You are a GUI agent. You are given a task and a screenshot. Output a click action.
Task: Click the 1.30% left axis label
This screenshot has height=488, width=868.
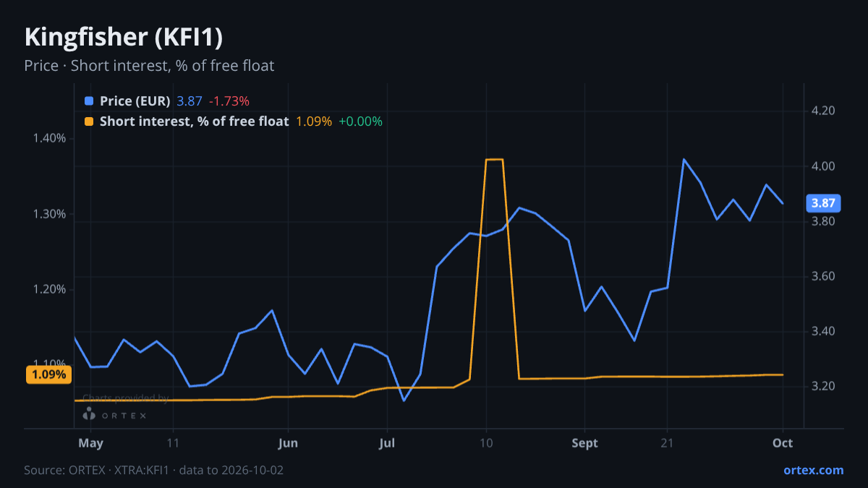pos(49,214)
